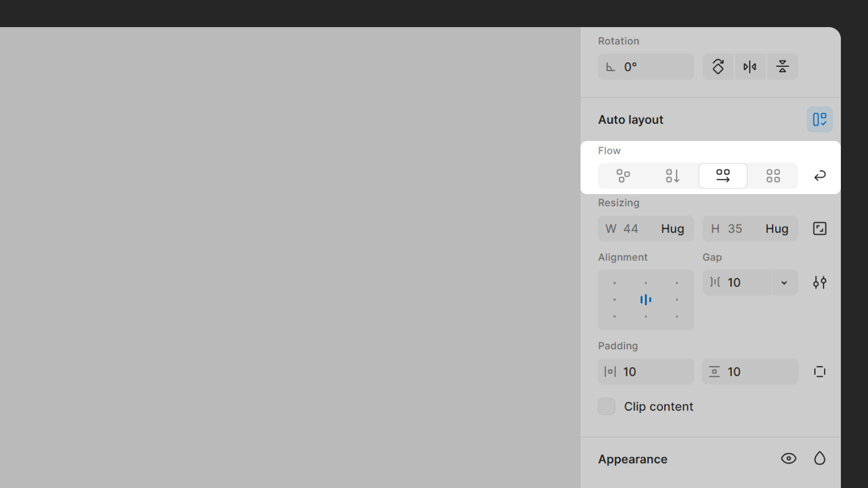Remove auto layout using the blue icon
Image resolution: width=868 pixels, height=488 pixels.
click(819, 119)
